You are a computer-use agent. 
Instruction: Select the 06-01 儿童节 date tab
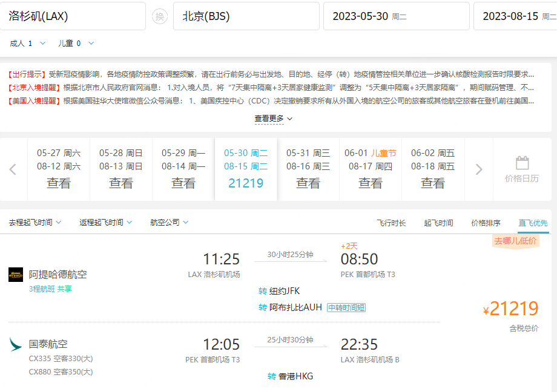click(x=371, y=169)
